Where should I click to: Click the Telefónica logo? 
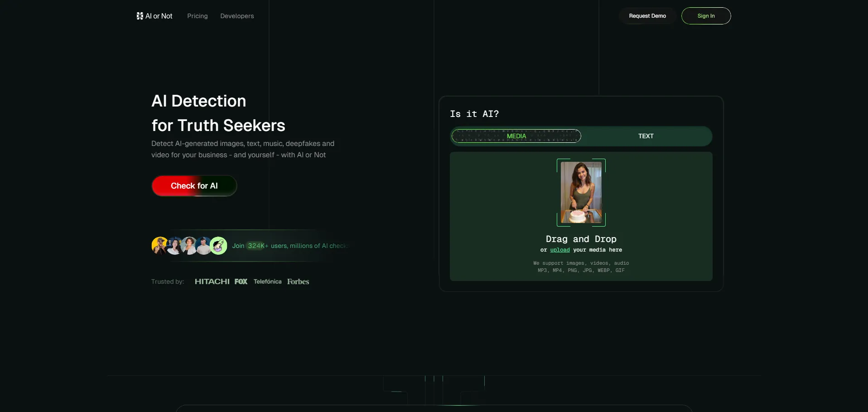pos(267,281)
